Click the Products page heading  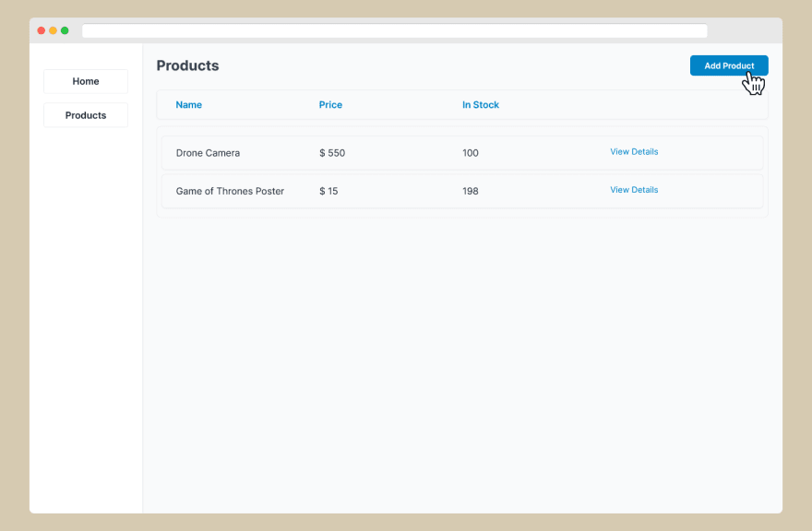click(x=187, y=65)
